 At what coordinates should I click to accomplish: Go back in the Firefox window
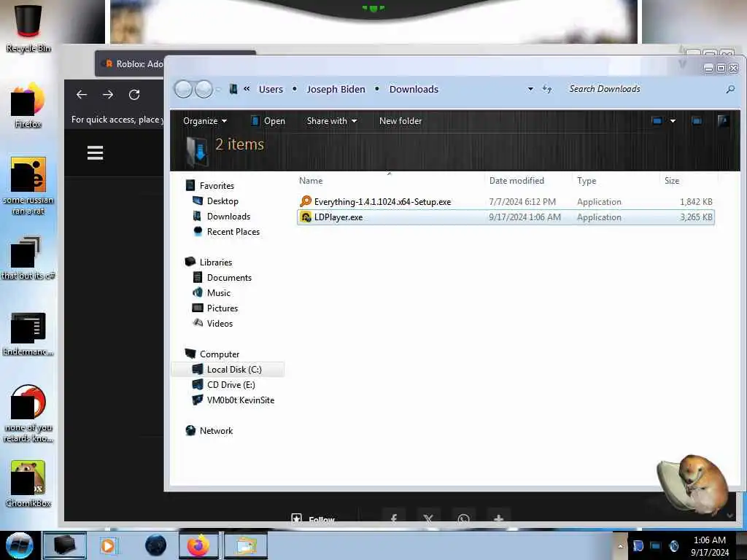click(82, 94)
